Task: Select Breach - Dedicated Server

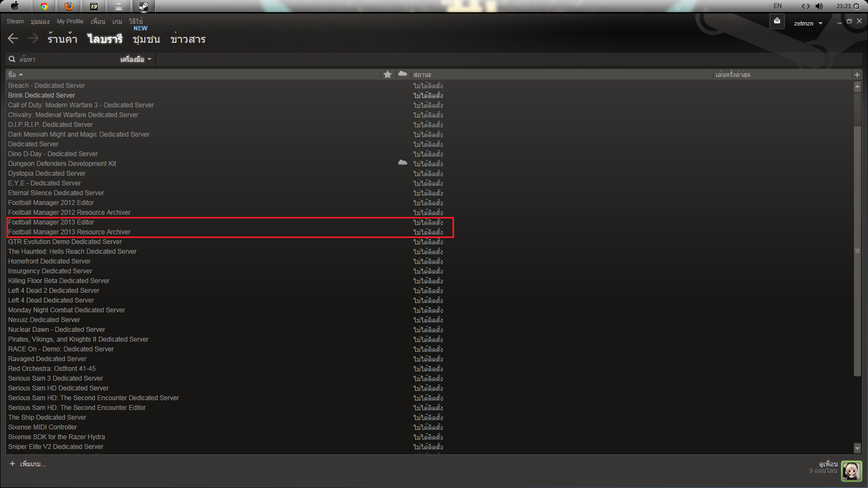Action: point(46,86)
